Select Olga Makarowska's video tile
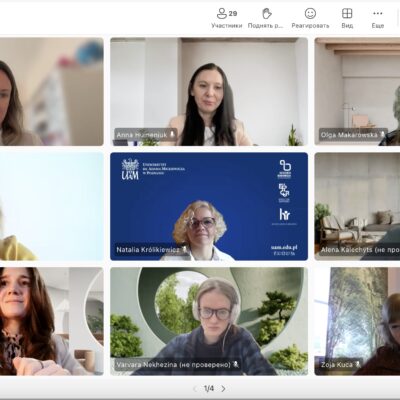 click(357, 91)
